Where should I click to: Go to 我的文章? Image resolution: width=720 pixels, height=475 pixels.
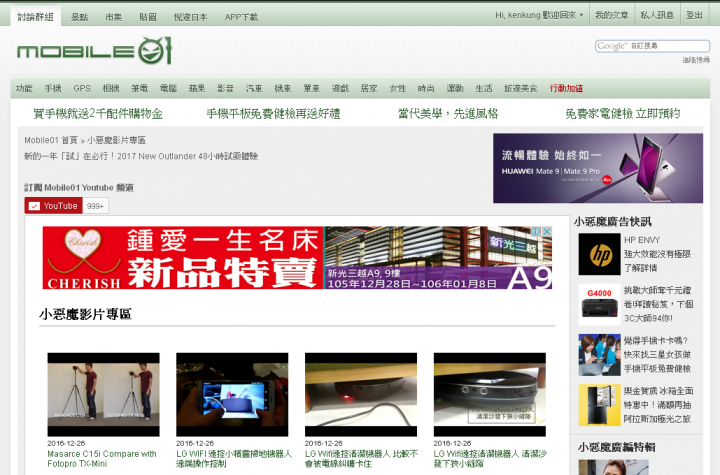(612, 15)
